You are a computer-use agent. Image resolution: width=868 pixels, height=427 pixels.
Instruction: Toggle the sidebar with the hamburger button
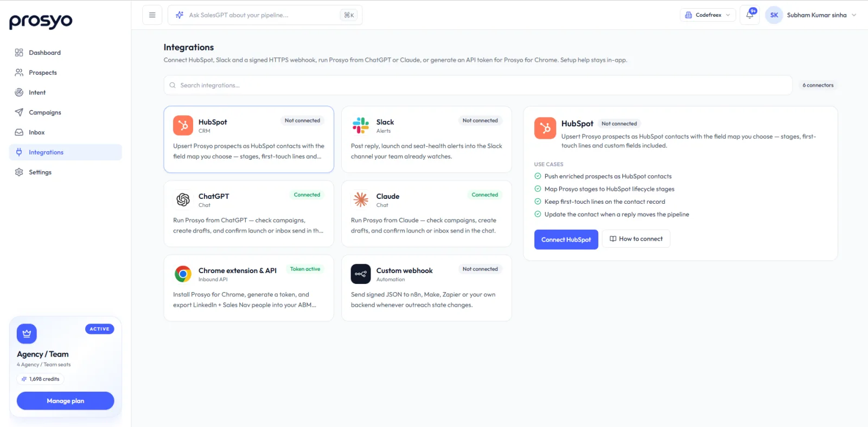pos(152,15)
